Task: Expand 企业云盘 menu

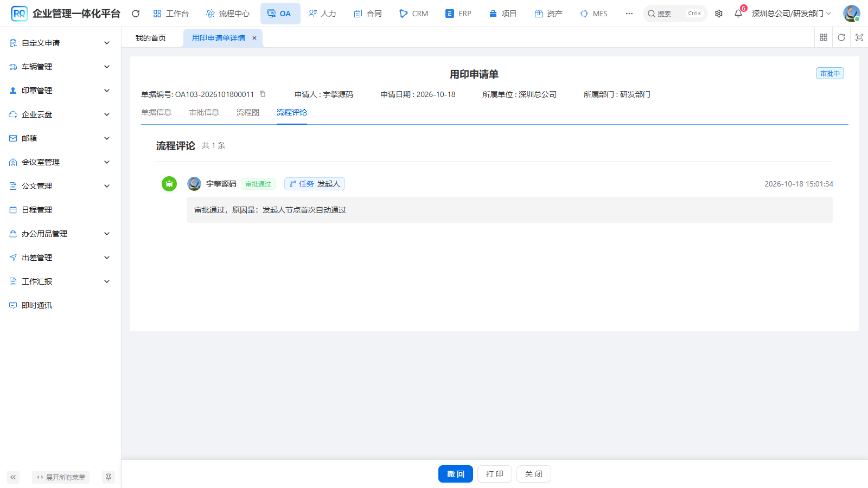Action: click(x=60, y=114)
